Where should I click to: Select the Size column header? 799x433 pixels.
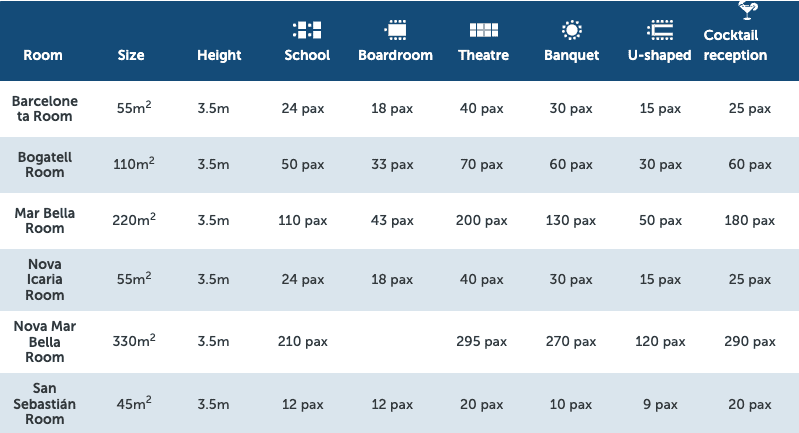tap(131, 55)
